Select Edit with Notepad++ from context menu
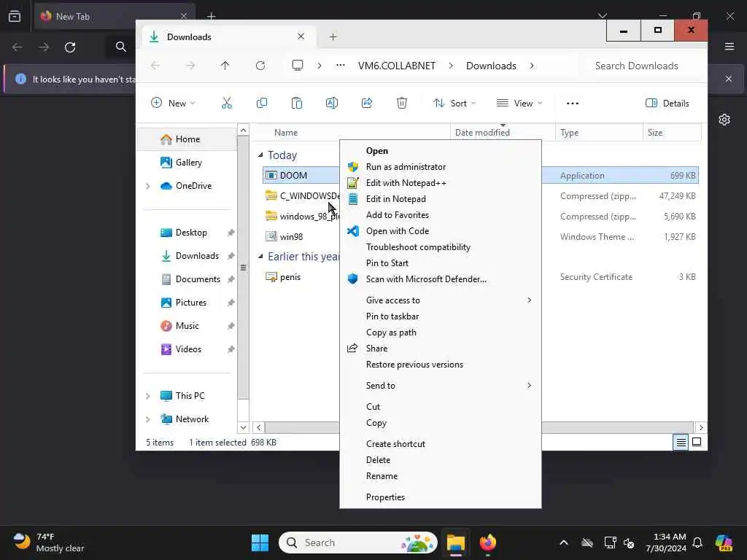The image size is (747, 560). click(x=440, y=183)
